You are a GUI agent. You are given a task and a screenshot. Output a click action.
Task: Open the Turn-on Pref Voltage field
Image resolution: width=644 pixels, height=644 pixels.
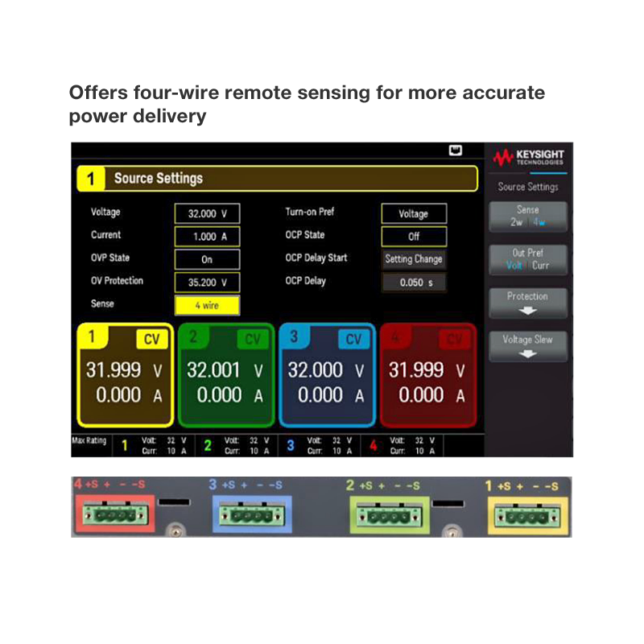click(x=414, y=213)
